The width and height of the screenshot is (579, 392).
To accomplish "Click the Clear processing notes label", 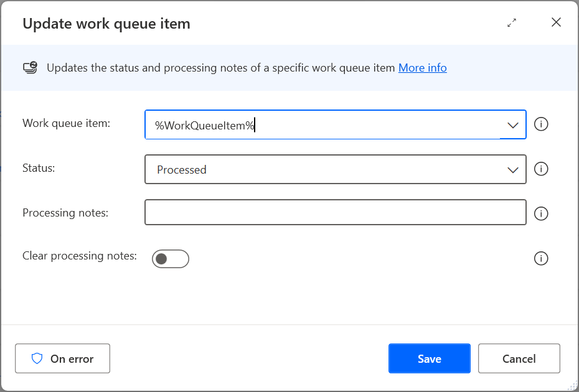I will pos(80,256).
